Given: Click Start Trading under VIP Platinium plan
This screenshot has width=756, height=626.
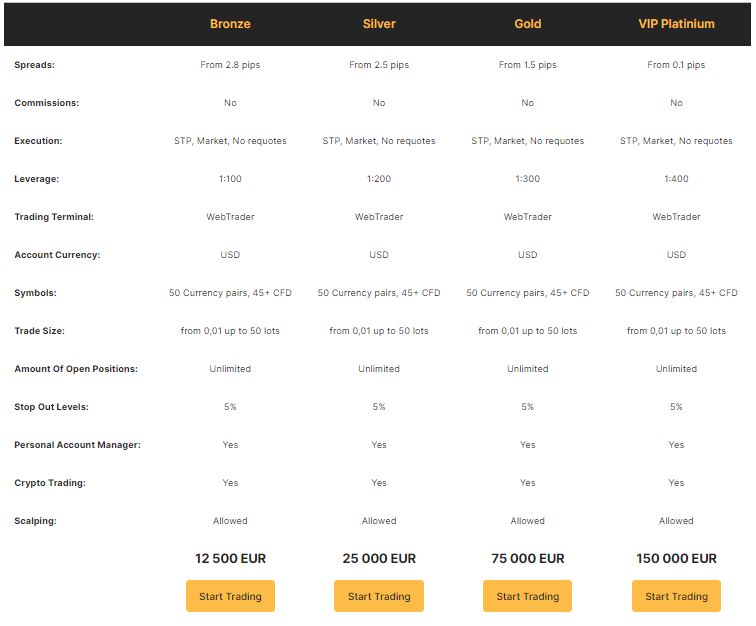Looking at the screenshot, I should coord(676,596).
